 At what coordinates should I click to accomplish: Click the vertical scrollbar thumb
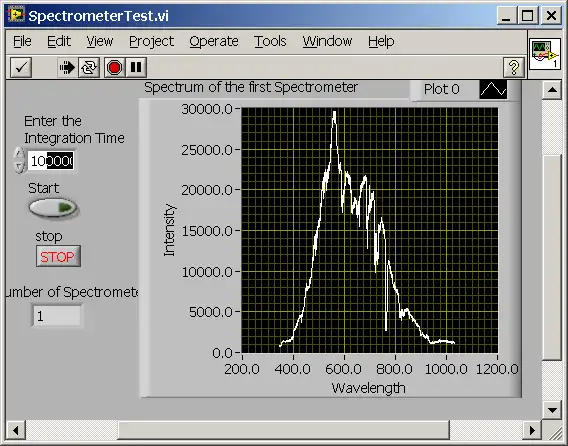(552, 257)
